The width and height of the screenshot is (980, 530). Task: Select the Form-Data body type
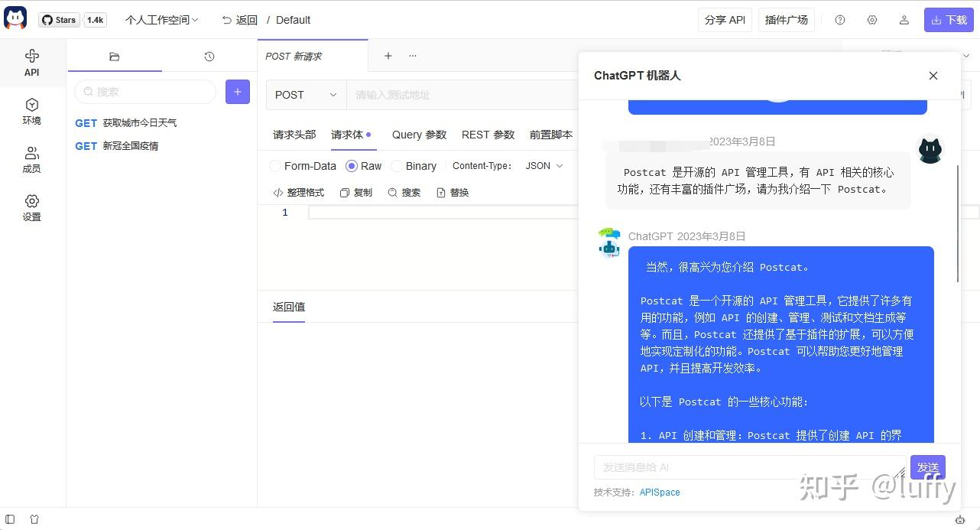tap(274, 166)
